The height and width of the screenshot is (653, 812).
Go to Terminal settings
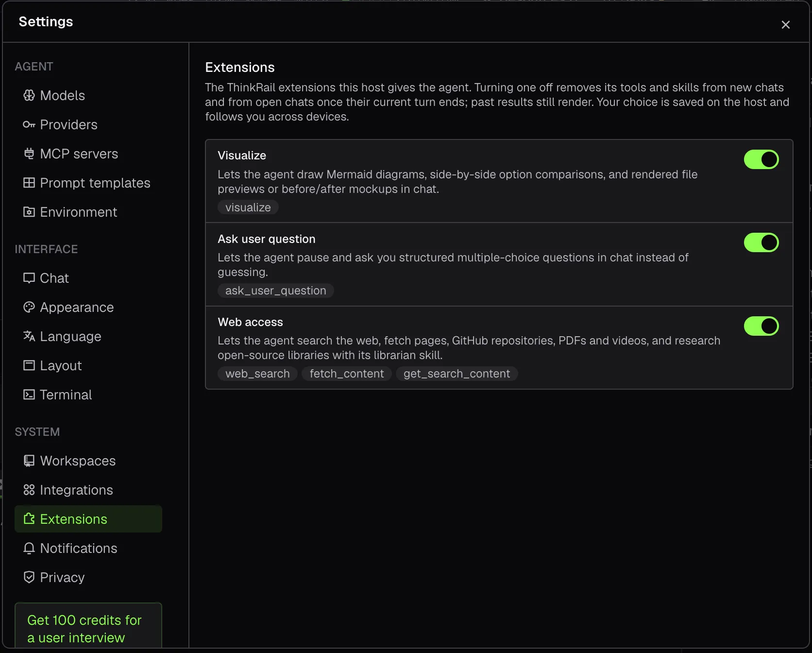[88, 395]
